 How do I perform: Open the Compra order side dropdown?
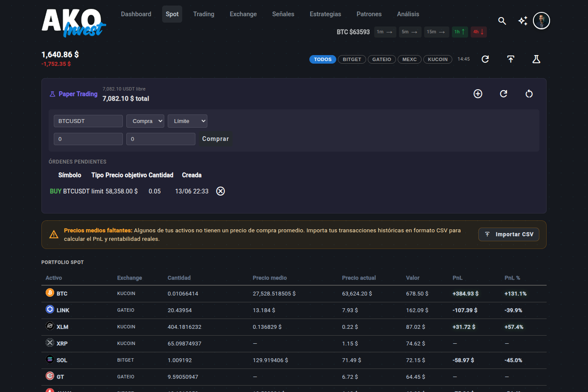pyautogui.click(x=146, y=121)
